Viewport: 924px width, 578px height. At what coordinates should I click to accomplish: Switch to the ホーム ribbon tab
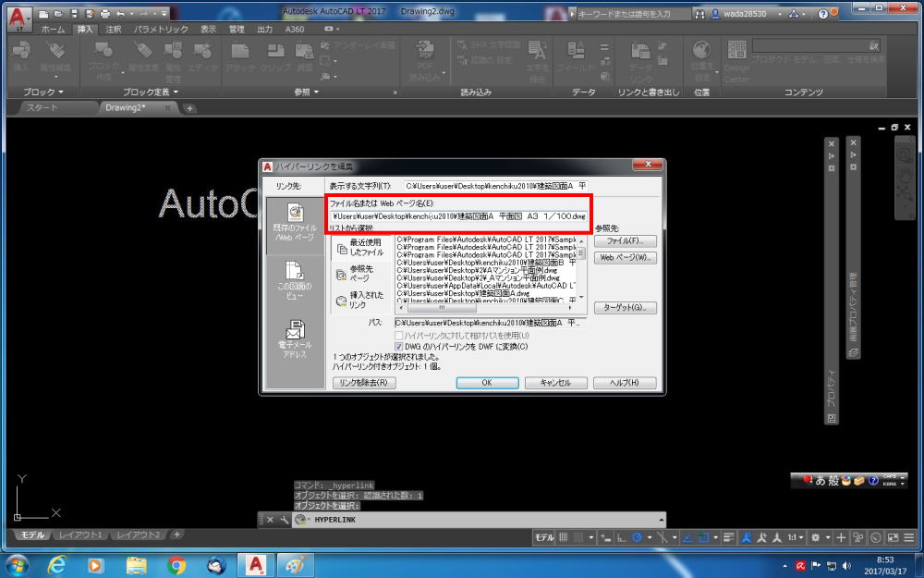53,29
